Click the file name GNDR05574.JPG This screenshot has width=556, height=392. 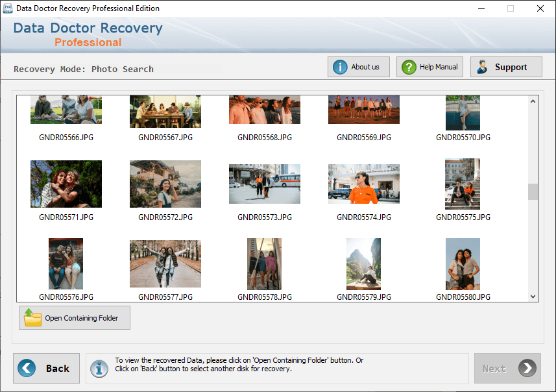[364, 217]
